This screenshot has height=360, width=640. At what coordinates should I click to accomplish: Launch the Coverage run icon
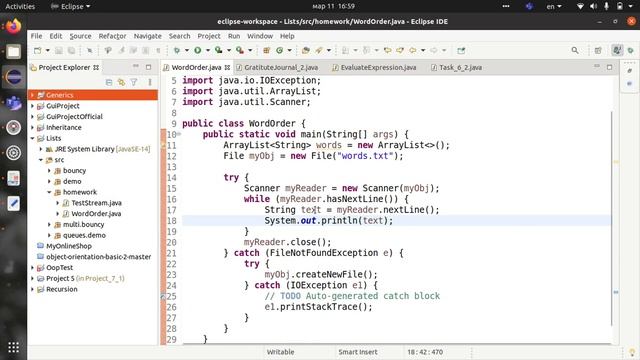[219, 50]
